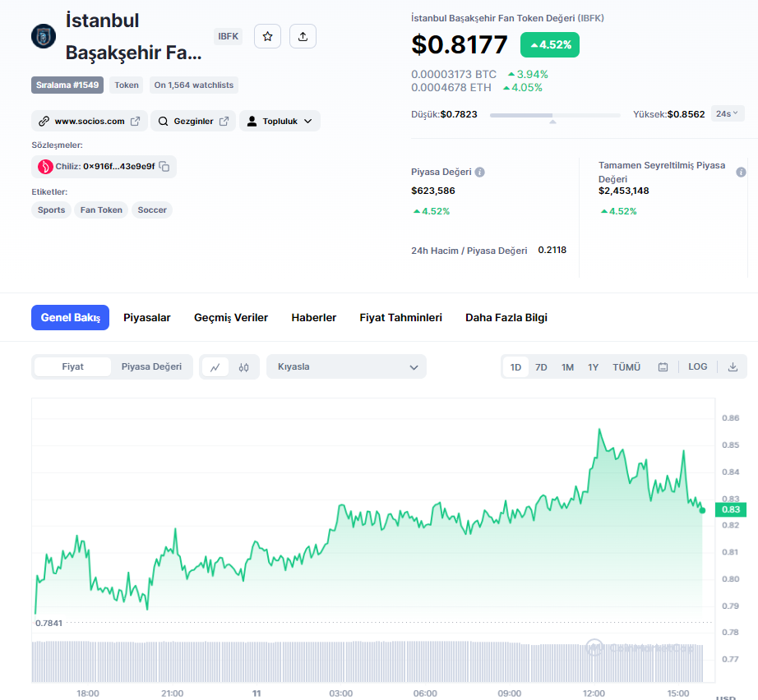This screenshot has height=700, width=758.
Task: Star İstanbul Başakşehir token to watchlist
Action: coord(267,36)
